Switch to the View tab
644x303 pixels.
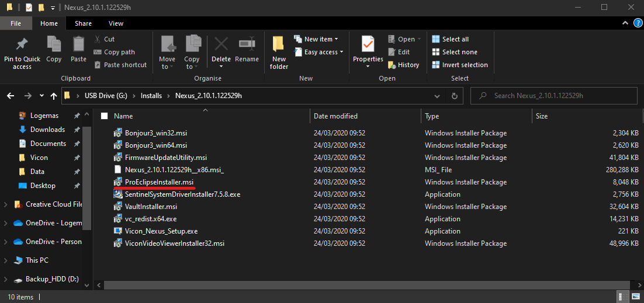point(116,23)
